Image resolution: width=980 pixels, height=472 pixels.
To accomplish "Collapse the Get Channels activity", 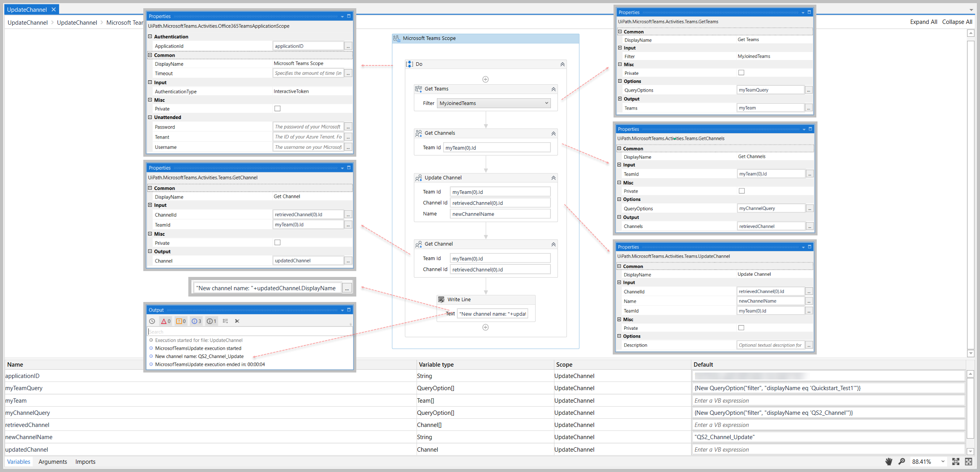I will point(553,134).
